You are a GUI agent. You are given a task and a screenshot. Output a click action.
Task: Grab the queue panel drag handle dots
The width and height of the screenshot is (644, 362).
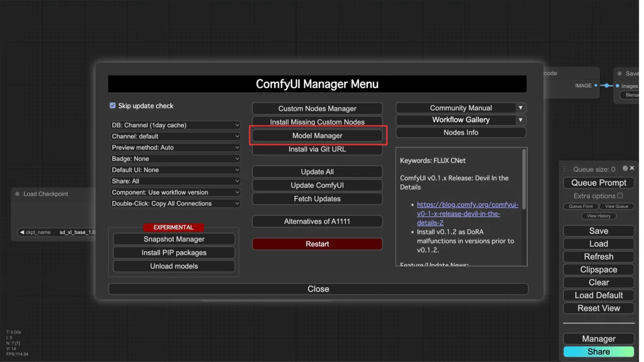564,169
